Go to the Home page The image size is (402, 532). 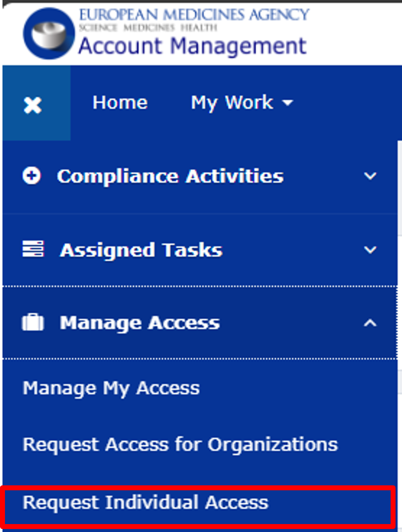tap(120, 103)
